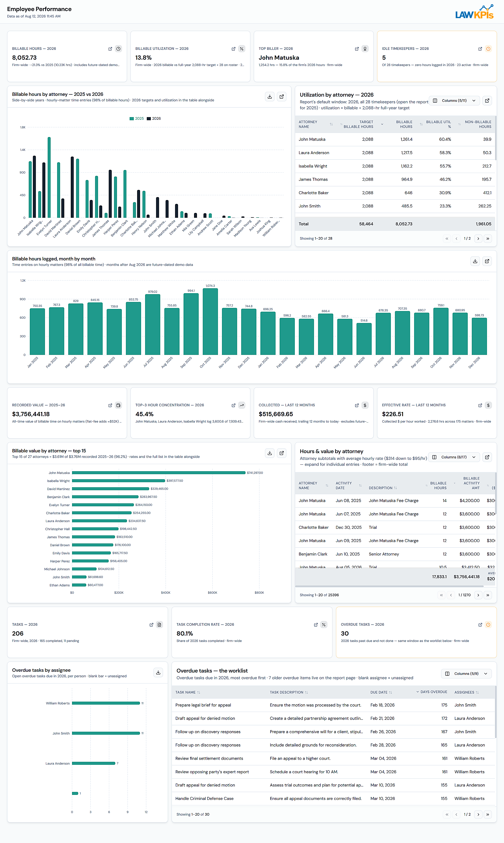Expand Hours & value by attorney table

pos(487,457)
